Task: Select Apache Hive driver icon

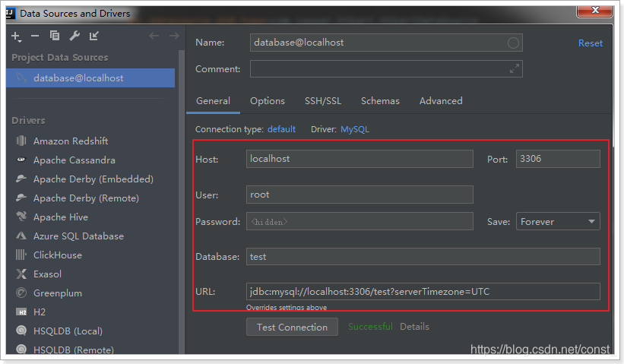Action: click(x=21, y=217)
